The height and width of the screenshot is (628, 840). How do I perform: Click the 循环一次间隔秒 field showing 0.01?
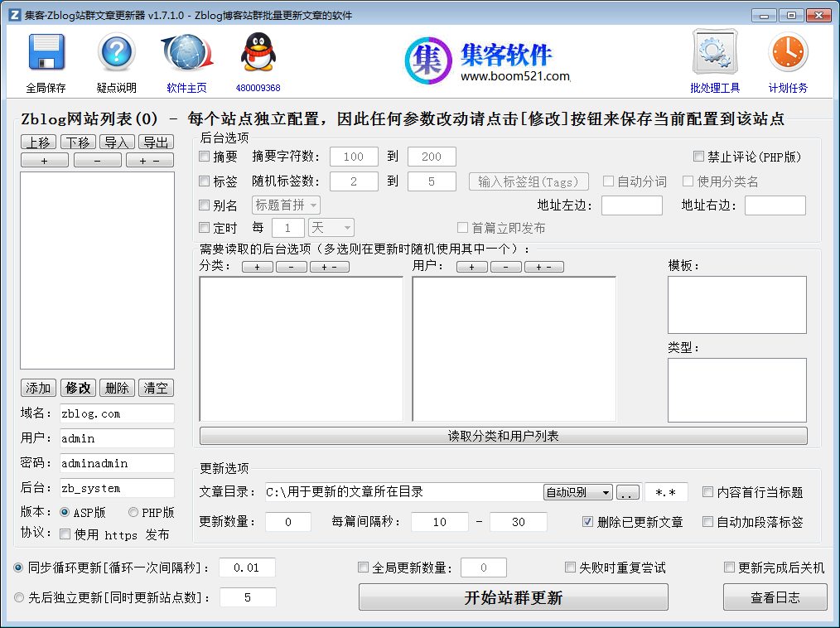[247, 568]
